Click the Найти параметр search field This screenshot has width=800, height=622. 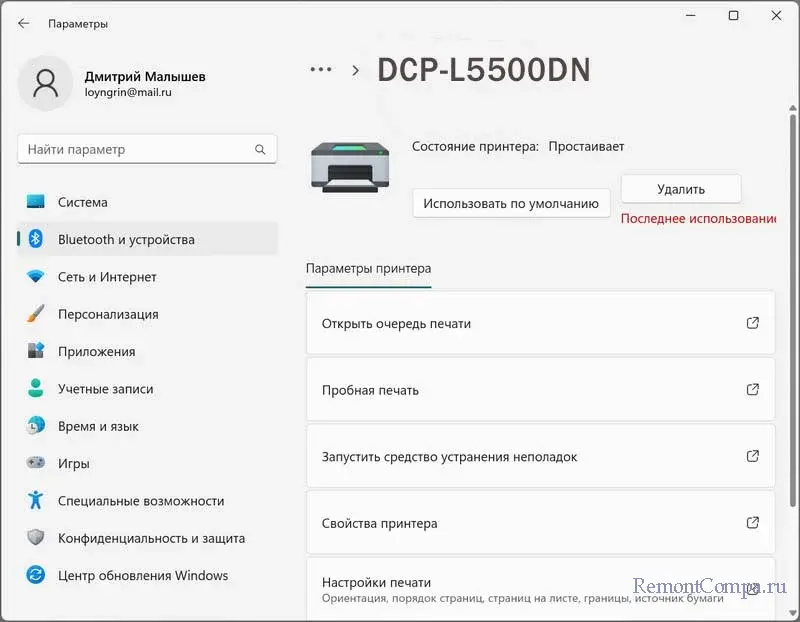135,150
